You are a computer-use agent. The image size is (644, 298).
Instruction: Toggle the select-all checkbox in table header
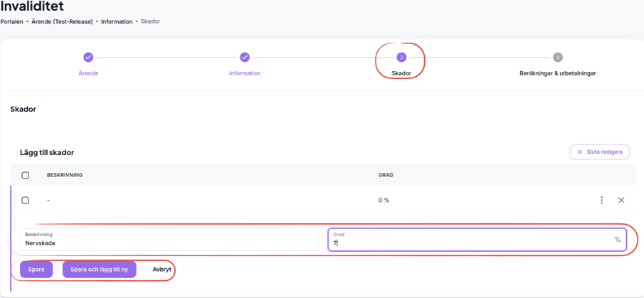tap(26, 175)
